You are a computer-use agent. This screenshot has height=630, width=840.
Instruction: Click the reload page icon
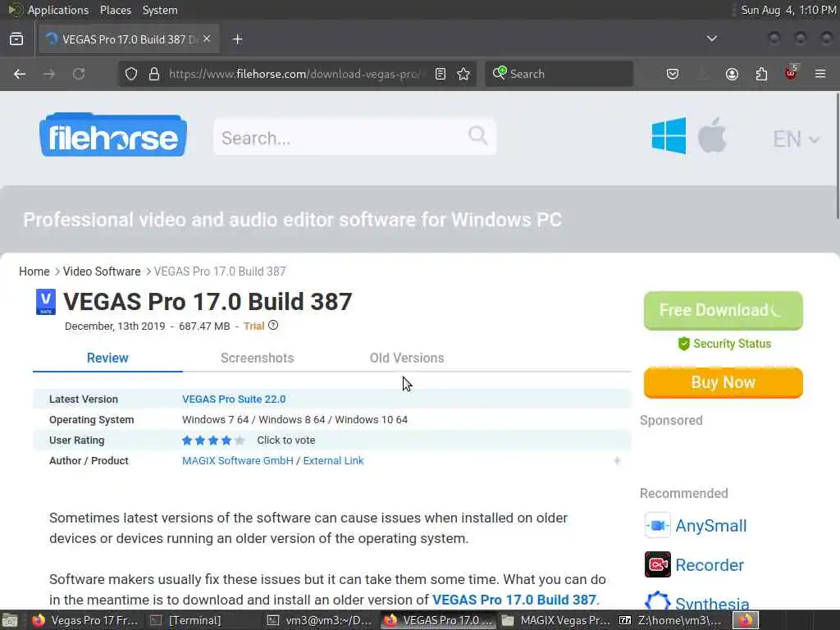(79, 74)
